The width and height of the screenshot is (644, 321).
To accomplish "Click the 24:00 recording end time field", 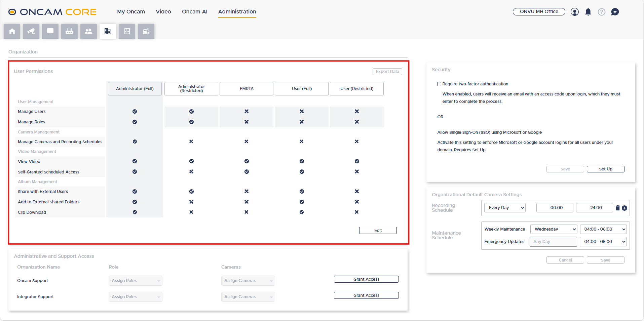I will coord(595,208).
